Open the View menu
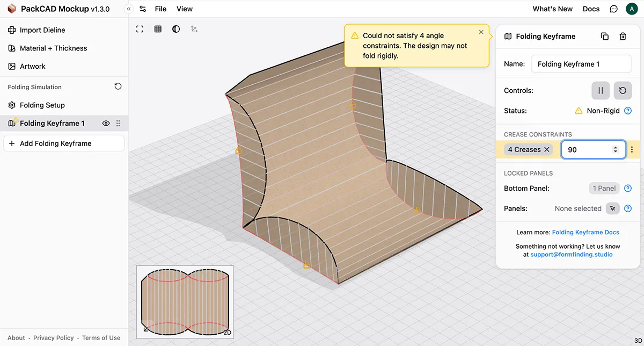 185,9
